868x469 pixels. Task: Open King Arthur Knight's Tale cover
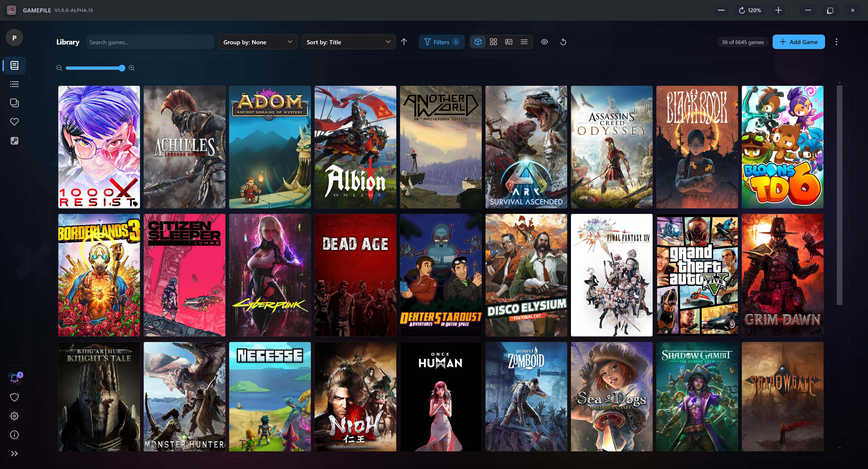[99, 397]
